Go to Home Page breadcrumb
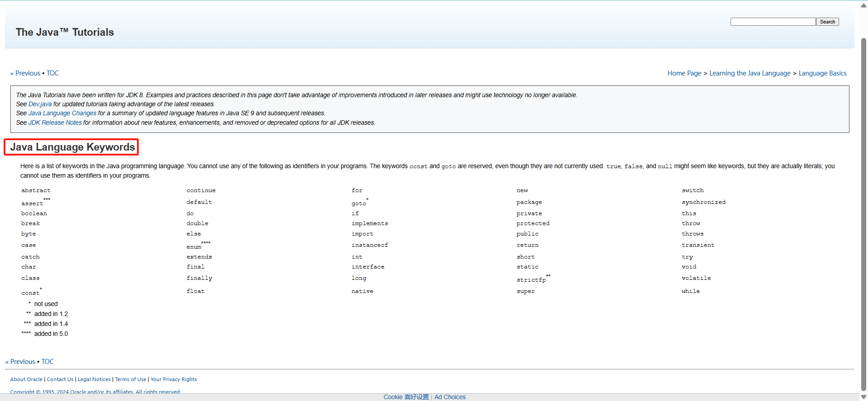 pos(684,73)
